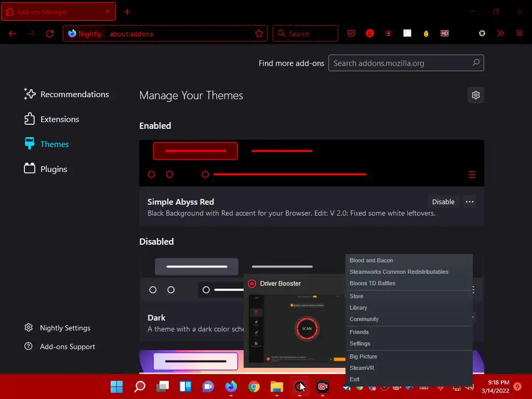Open the Extensions category

pyautogui.click(x=51, y=119)
